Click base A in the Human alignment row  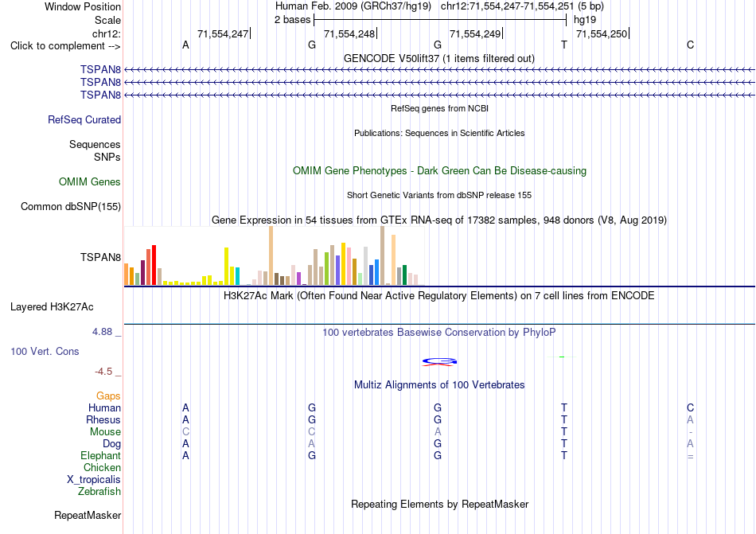click(x=185, y=407)
